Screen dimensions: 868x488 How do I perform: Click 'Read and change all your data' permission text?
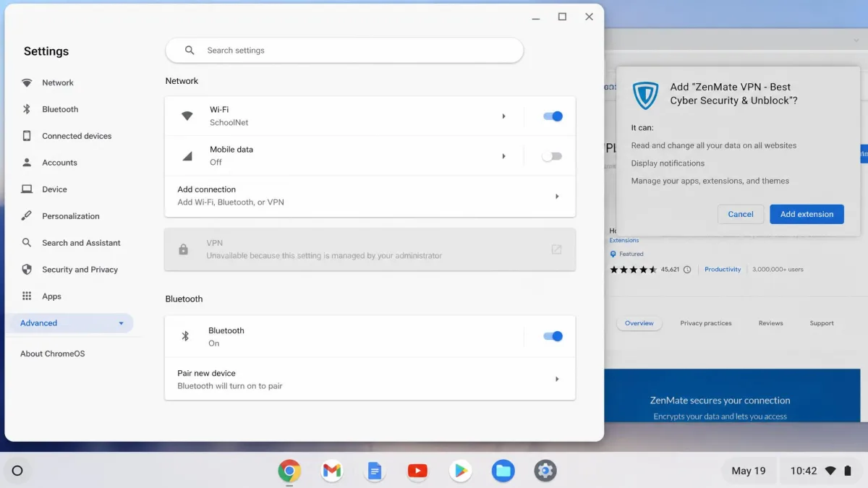click(714, 145)
